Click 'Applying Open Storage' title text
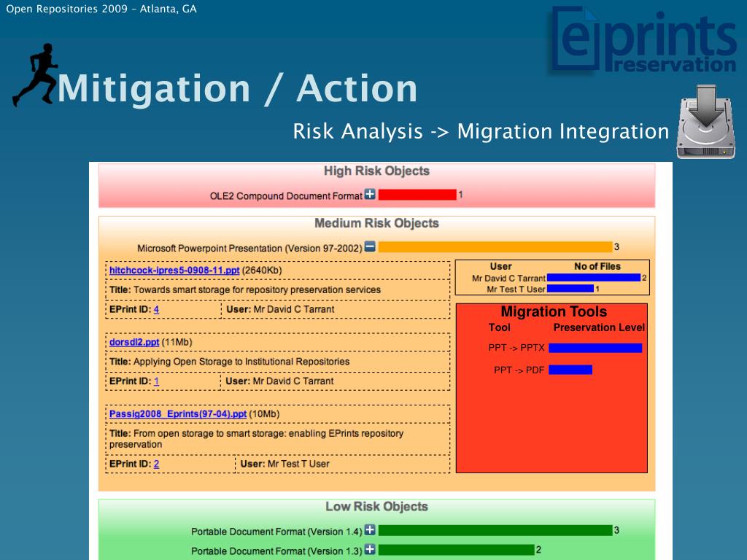This screenshot has height=560, width=747. coord(241,362)
